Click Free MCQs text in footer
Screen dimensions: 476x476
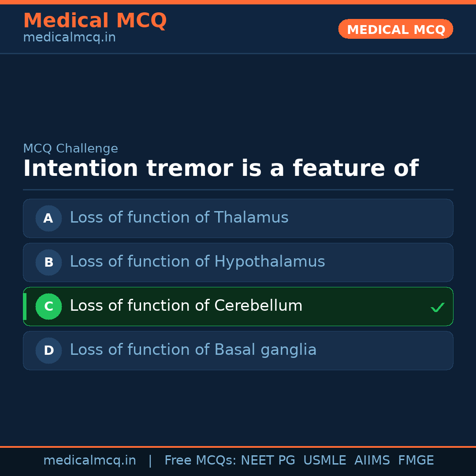tap(200, 461)
